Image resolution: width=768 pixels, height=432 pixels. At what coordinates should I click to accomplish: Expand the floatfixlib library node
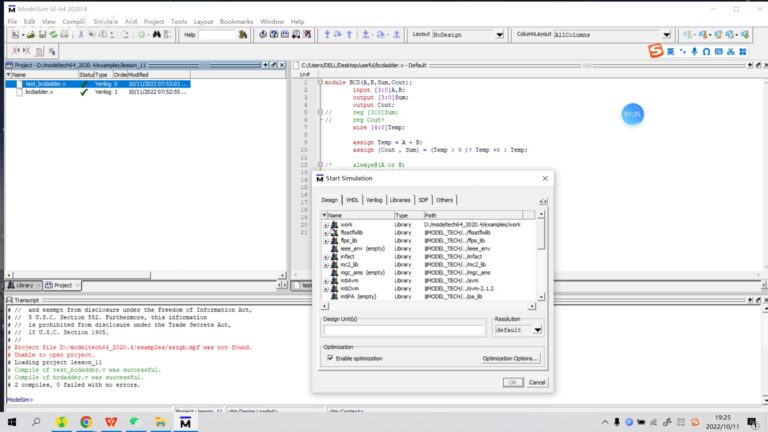point(326,233)
